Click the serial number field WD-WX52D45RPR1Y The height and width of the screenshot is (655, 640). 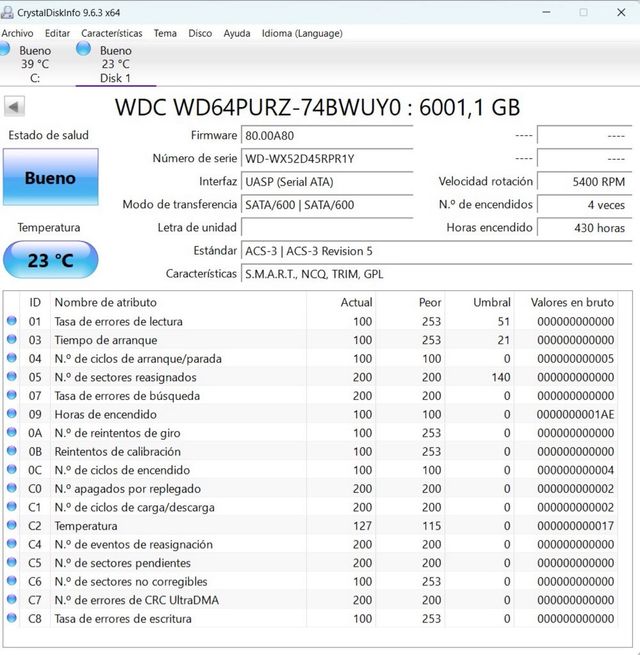click(327, 159)
